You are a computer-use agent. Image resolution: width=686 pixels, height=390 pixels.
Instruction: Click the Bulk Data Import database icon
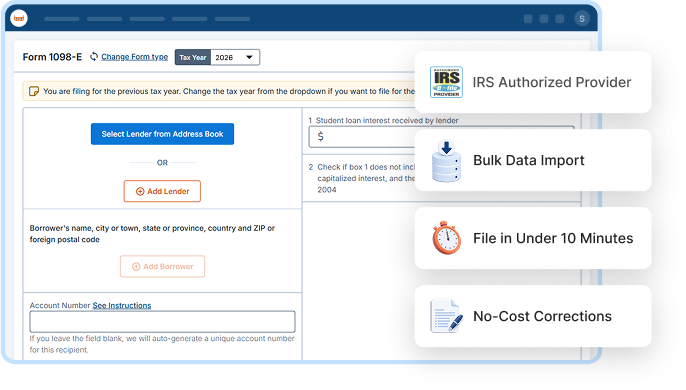(446, 161)
